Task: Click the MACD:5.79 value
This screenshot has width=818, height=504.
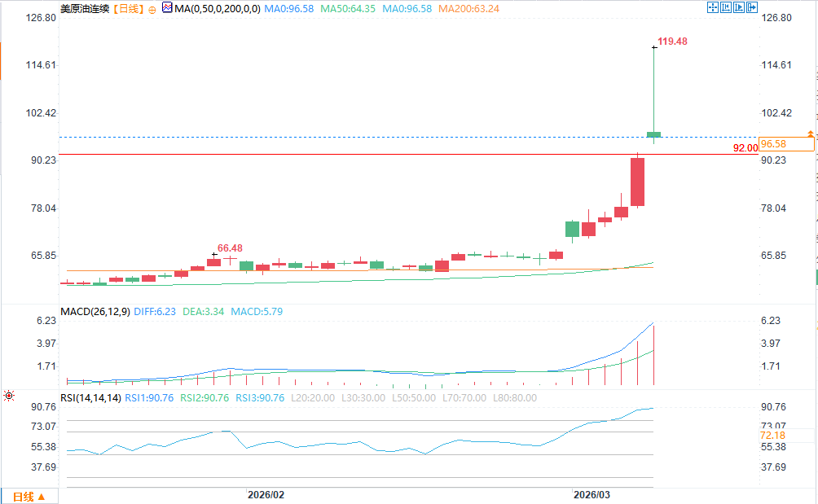Action: click(257, 312)
